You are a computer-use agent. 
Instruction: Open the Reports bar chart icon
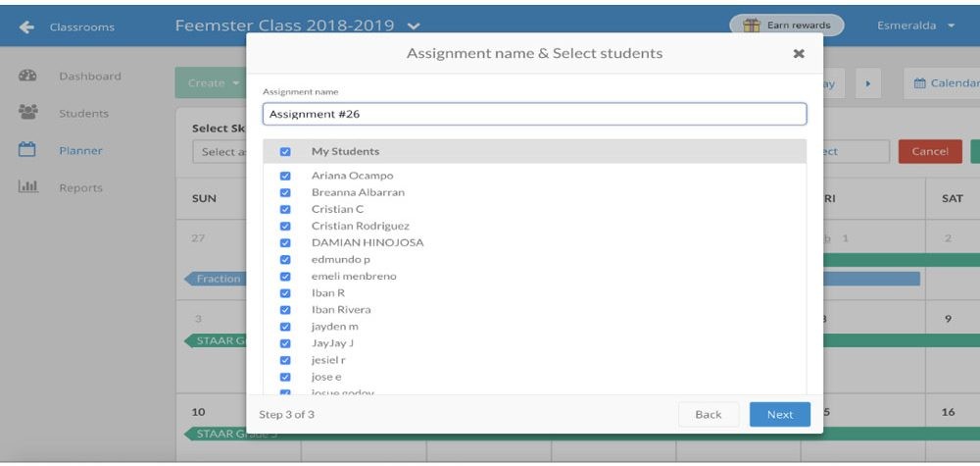28,186
